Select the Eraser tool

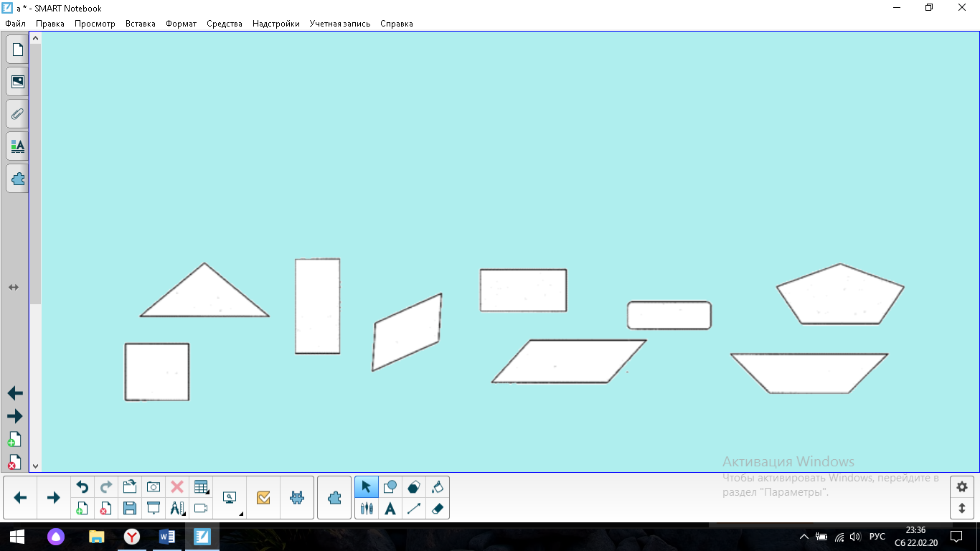(x=438, y=509)
